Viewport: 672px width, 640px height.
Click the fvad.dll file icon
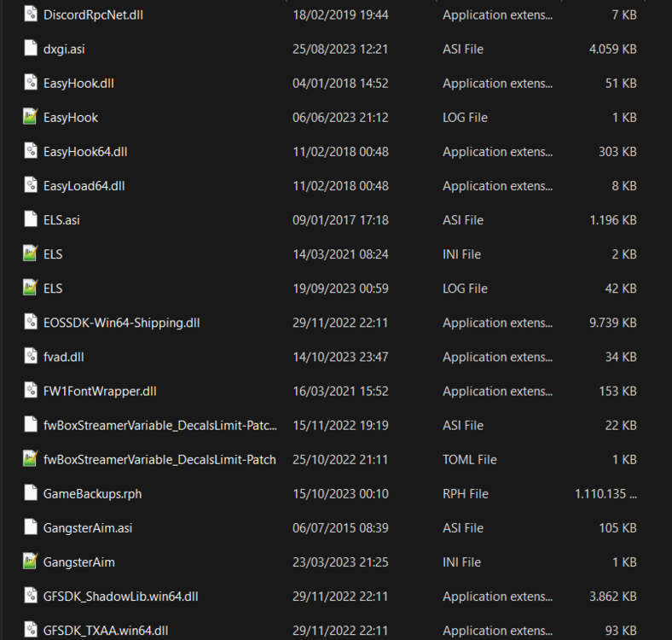coord(31,356)
